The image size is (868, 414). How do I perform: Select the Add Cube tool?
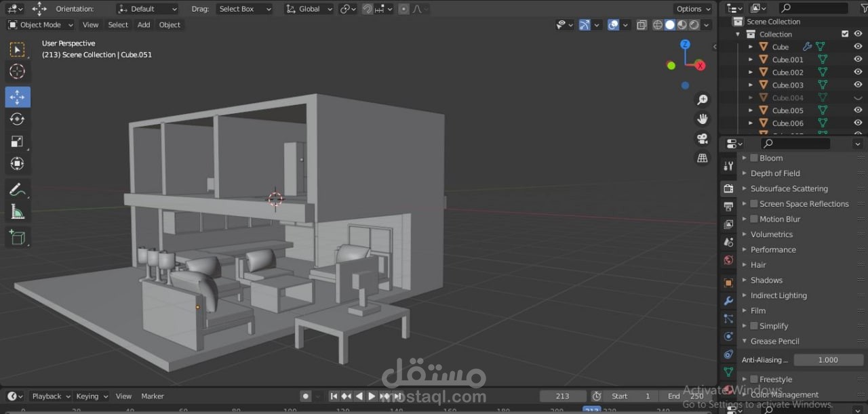pos(18,237)
